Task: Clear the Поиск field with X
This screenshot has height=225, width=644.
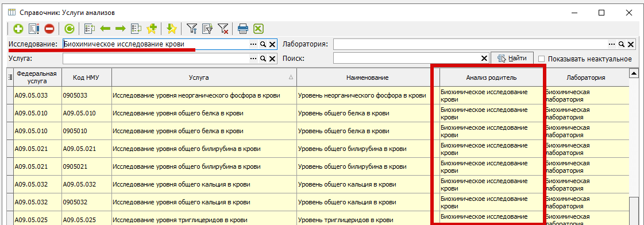Action: (484, 59)
